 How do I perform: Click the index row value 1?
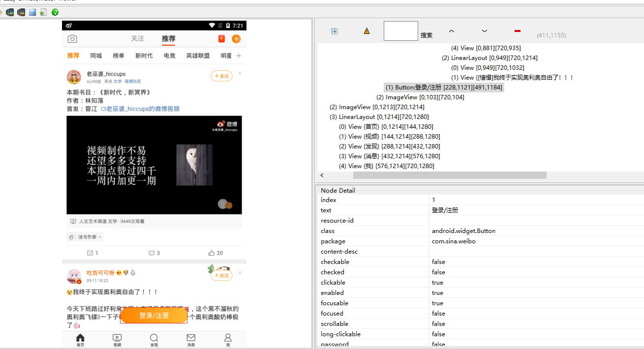point(433,200)
